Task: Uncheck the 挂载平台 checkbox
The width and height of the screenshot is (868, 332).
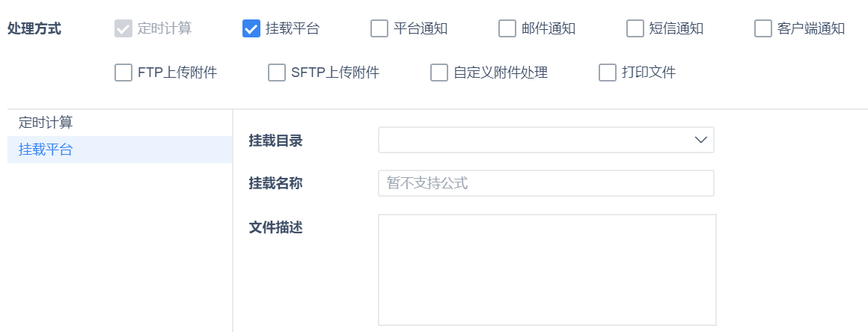Action: (x=251, y=29)
